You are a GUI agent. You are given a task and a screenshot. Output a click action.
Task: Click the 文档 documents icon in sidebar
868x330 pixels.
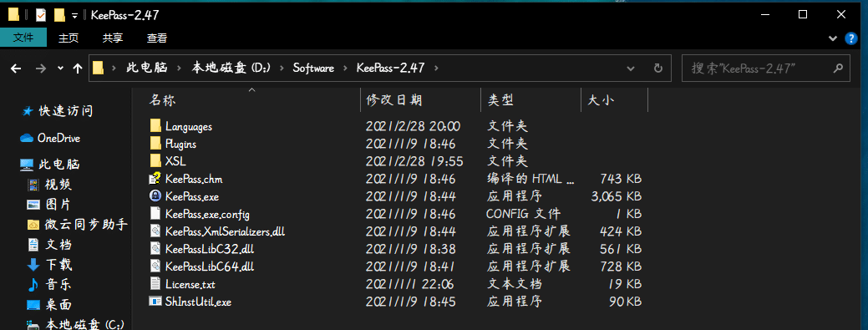click(33, 245)
